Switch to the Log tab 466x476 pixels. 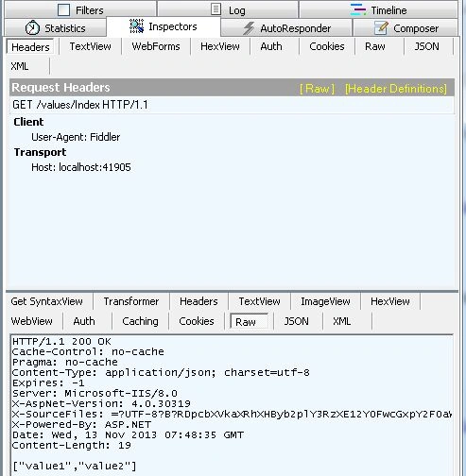click(228, 9)
